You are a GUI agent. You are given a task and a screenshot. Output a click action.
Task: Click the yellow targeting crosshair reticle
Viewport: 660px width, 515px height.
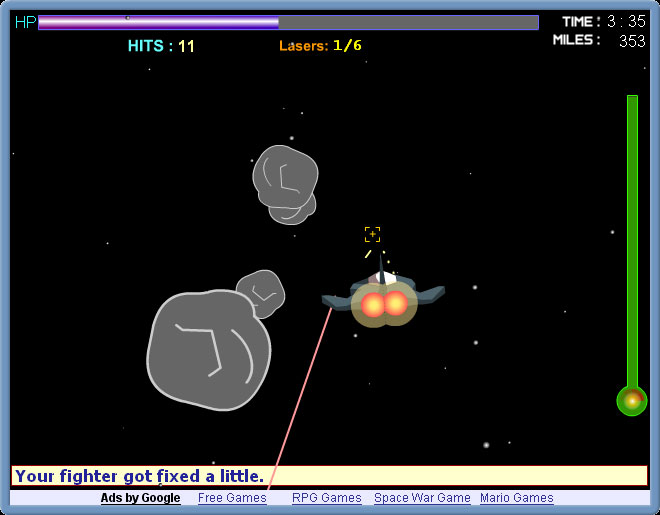coord(373,234)
